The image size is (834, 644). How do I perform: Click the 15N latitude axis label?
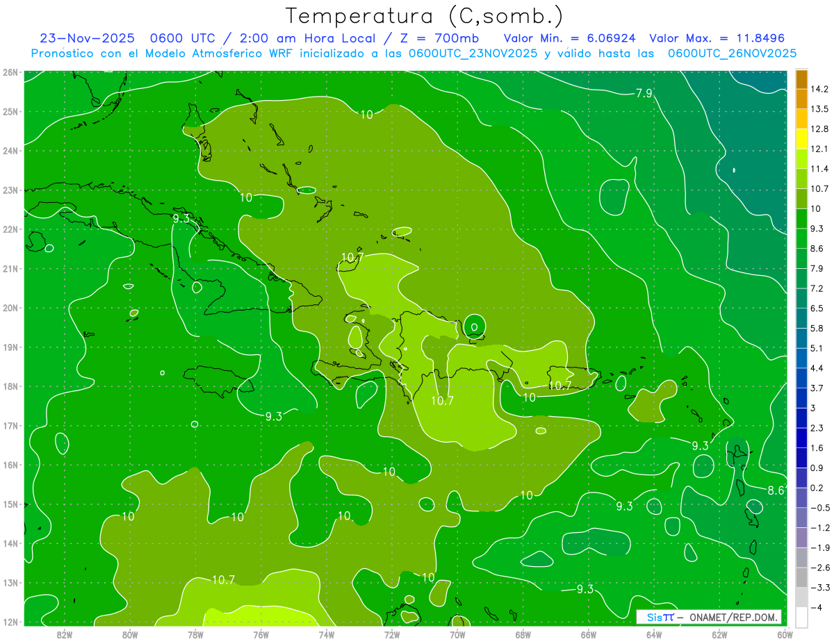click(10, 504)
